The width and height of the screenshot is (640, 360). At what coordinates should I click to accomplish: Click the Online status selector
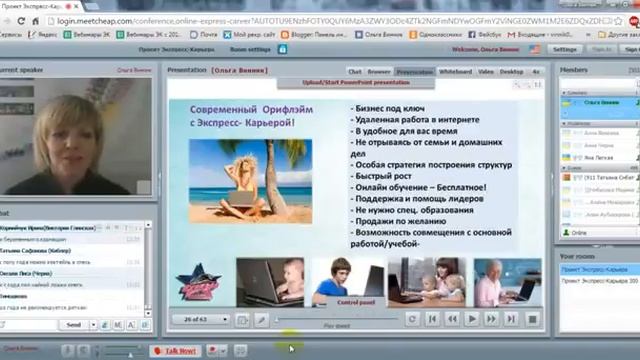(599, 233)
